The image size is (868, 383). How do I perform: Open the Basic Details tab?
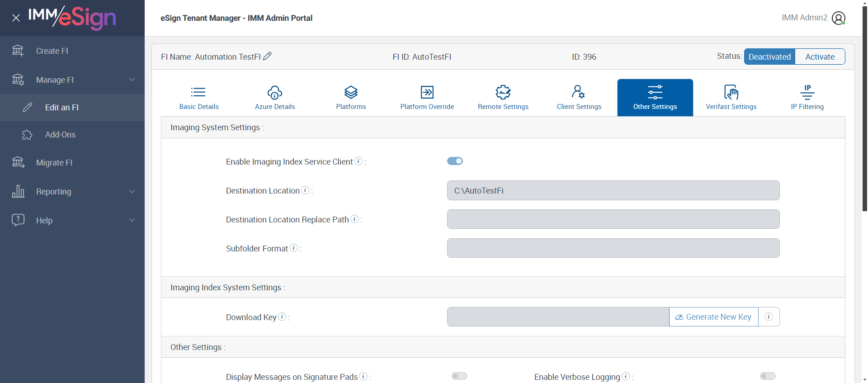199,98
